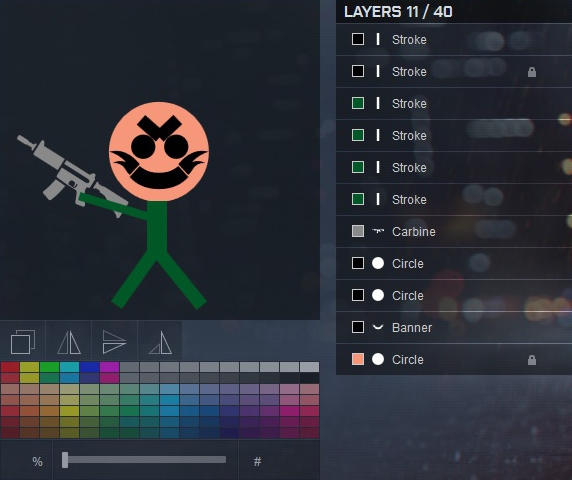The image size is (572, 480).
Task: Pick the bright red palette color
Action: point(10,367)
